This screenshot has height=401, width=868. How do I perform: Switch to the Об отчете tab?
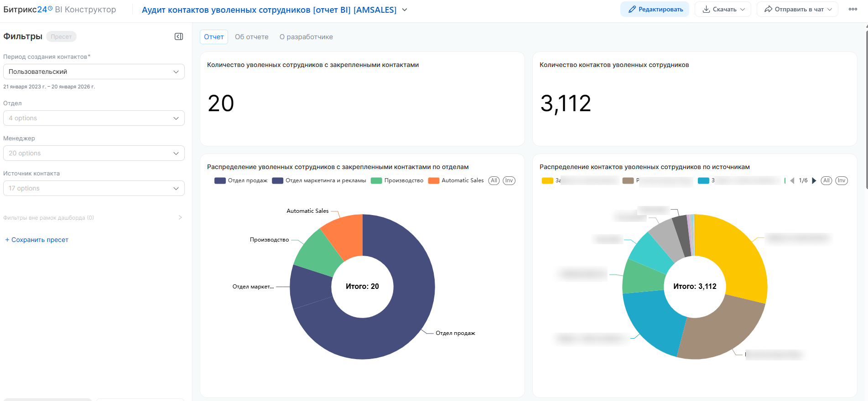(x=251, y=37)
